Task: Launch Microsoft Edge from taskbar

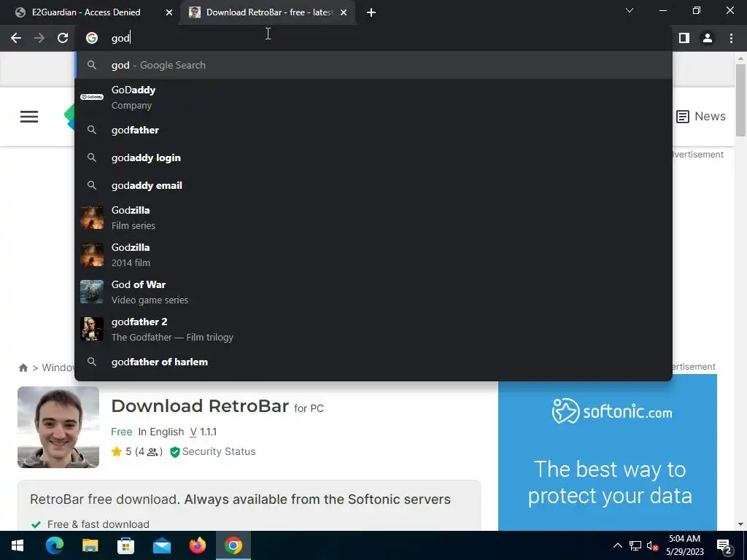Action: pos(54,545)
